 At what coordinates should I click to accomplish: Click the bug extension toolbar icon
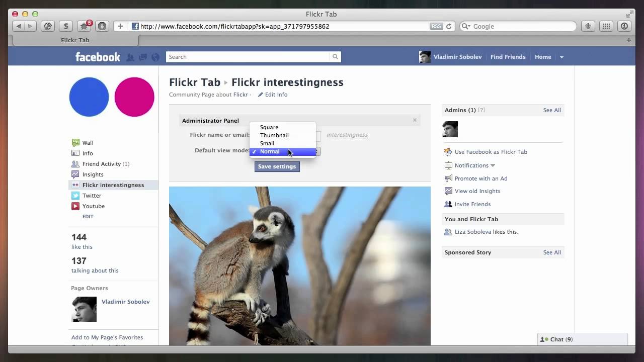588,26
